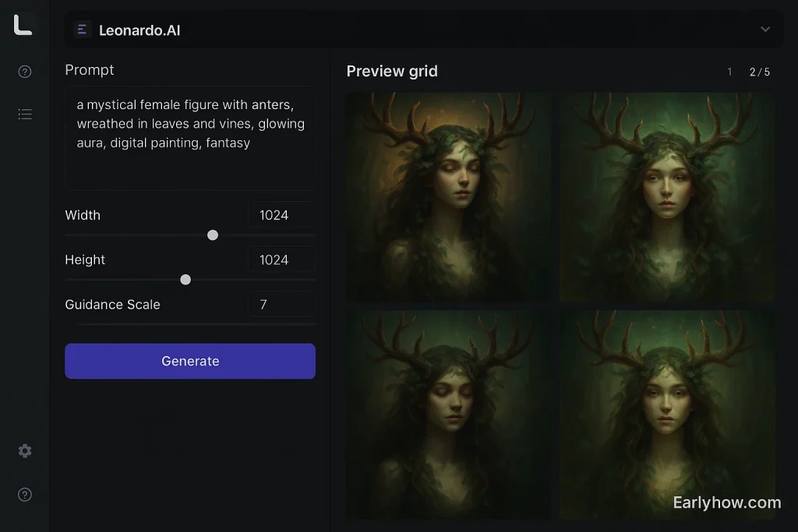Click the 2/5 page indicator
The image size is (798, 532).
(x=759, y=72)
